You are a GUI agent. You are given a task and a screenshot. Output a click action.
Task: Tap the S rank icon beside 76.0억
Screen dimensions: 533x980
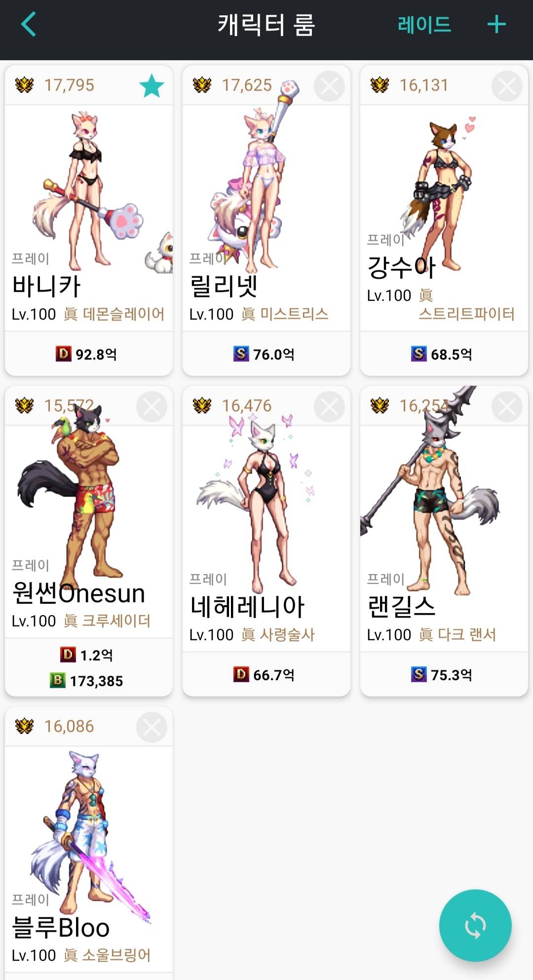241,353
